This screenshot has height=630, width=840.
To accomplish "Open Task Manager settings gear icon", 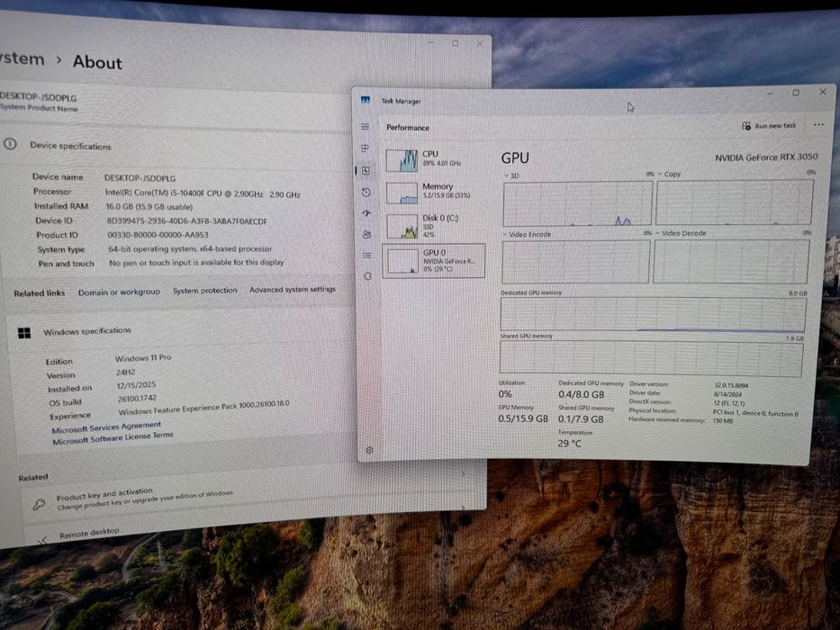I will click(x=369, y=450).
